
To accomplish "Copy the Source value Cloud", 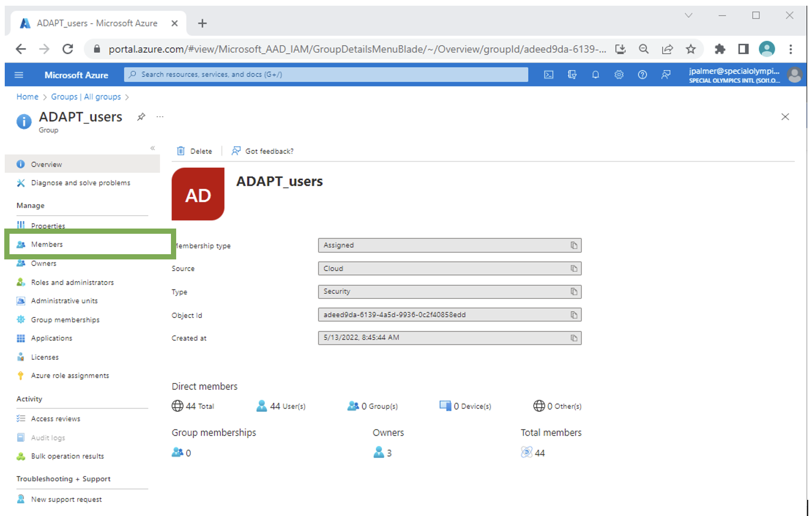I will (x=574, y=268).
